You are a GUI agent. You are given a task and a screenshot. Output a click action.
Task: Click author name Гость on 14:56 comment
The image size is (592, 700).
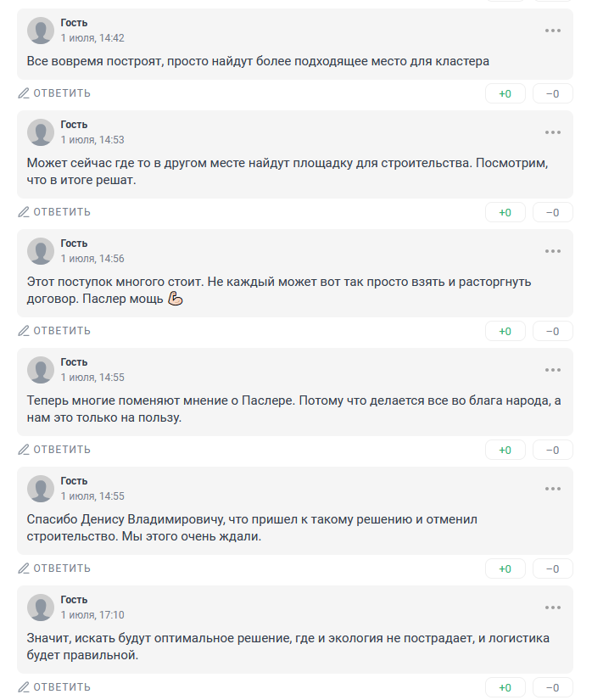pyautogui.click(x=74, y=244)
